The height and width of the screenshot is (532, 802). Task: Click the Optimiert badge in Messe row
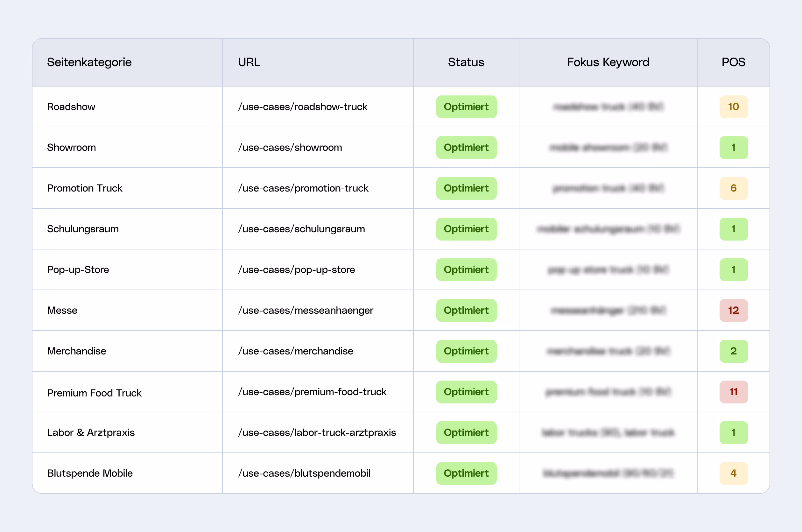click(466, 311)
